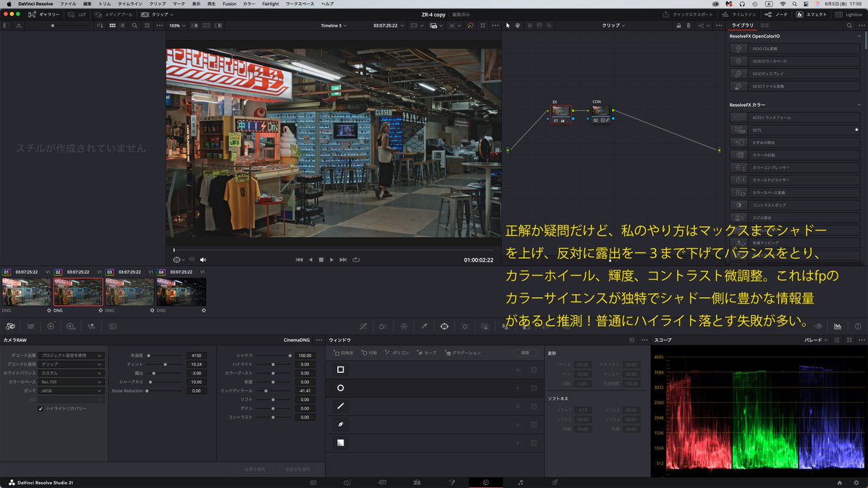868x488 pixels.
Task: Toggle the Nodes panel button
Action: [x=777, y=14]
